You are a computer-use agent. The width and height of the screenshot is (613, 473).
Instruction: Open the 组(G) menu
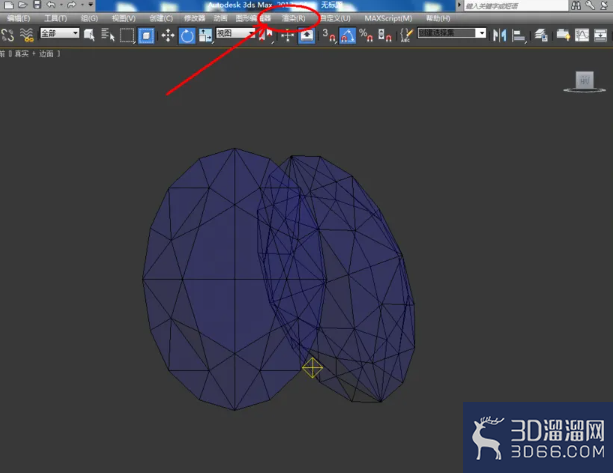(x=89, y=18)
